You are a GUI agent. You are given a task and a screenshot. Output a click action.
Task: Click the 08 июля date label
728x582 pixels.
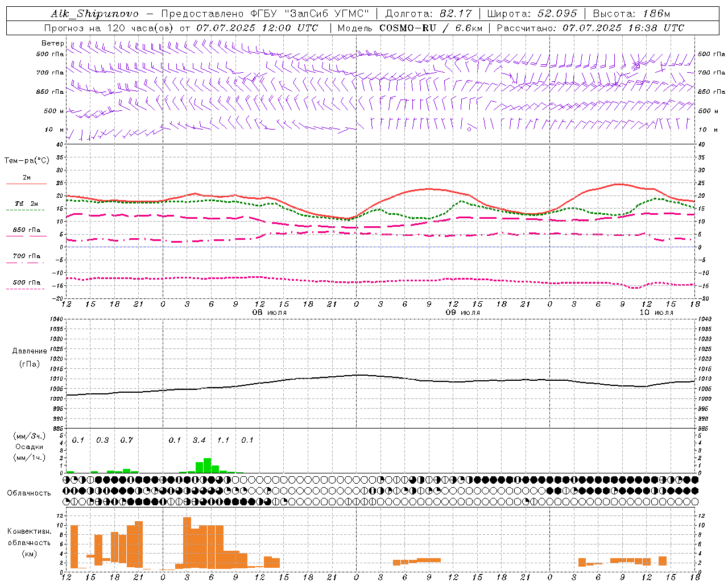coord(270,313)
